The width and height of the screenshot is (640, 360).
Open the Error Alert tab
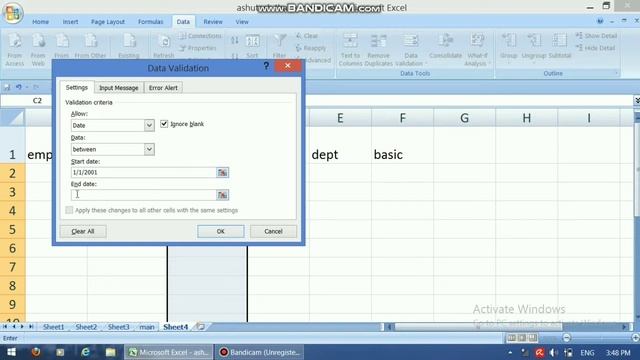tap(163, 88)
